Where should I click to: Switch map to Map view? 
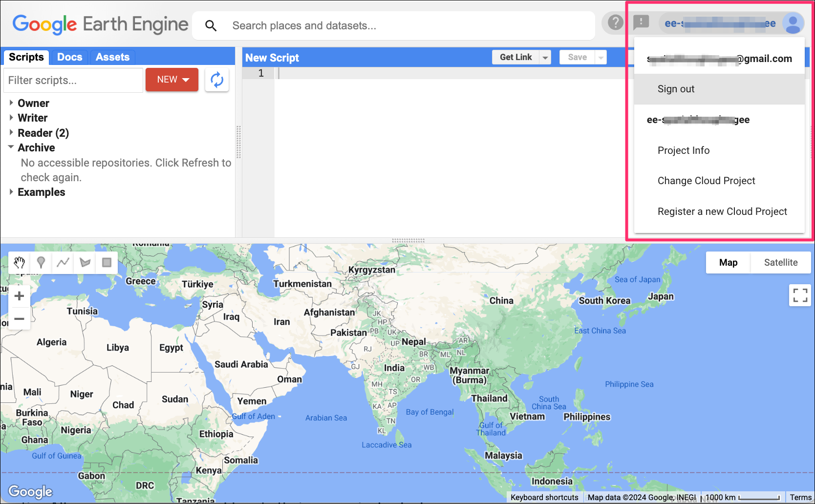click(728, 263)
